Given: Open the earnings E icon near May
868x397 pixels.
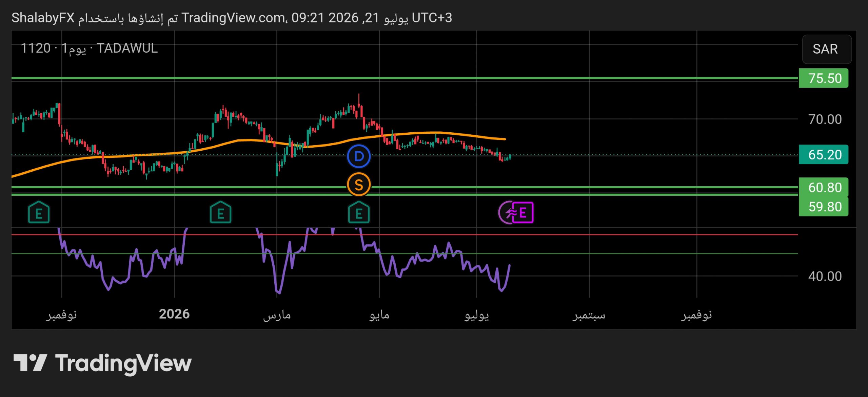Looking at the screenshot, I should [x=359, y=212].
